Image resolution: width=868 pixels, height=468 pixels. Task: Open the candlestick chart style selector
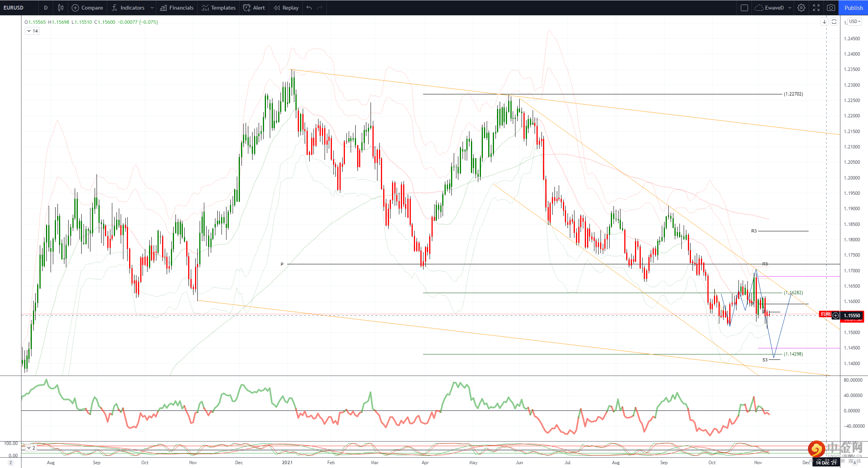[x=61, y=8]
